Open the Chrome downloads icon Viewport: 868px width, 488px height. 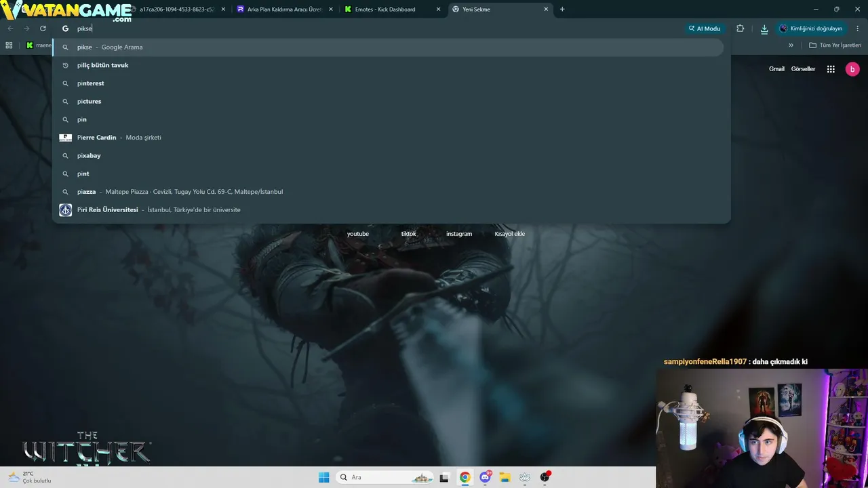[764, 28]
